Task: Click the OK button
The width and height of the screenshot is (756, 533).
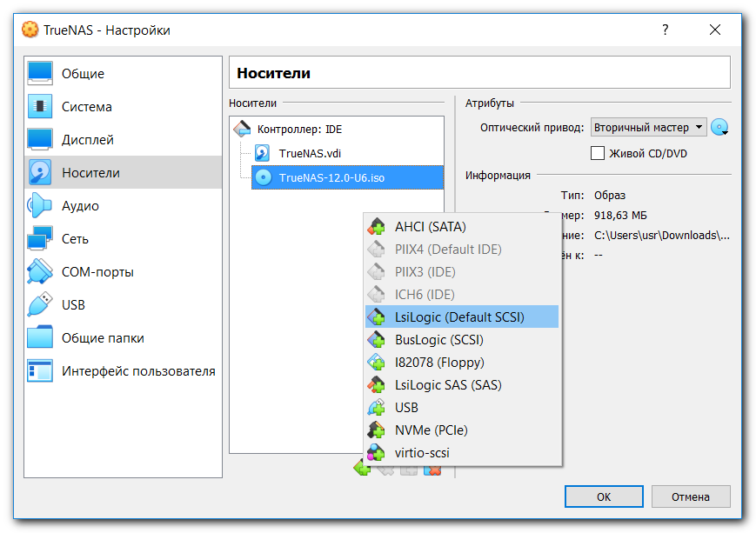Action: click(x=603, y=497)
